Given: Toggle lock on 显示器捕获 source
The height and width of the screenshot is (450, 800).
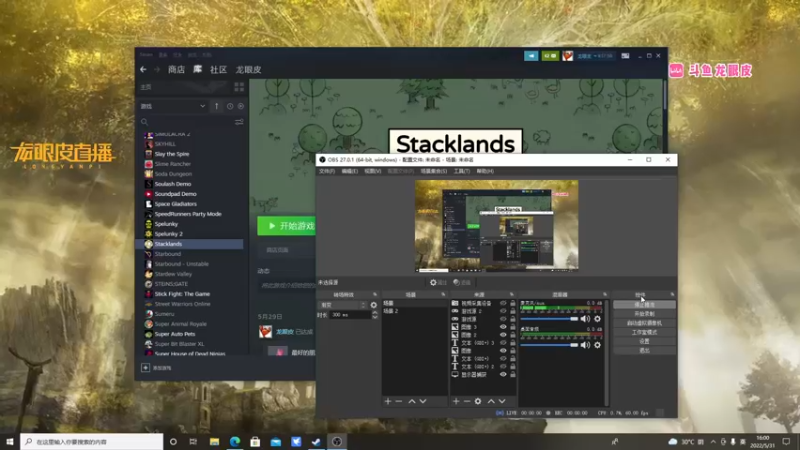Looking at the screenshot, I should (513, 374).
